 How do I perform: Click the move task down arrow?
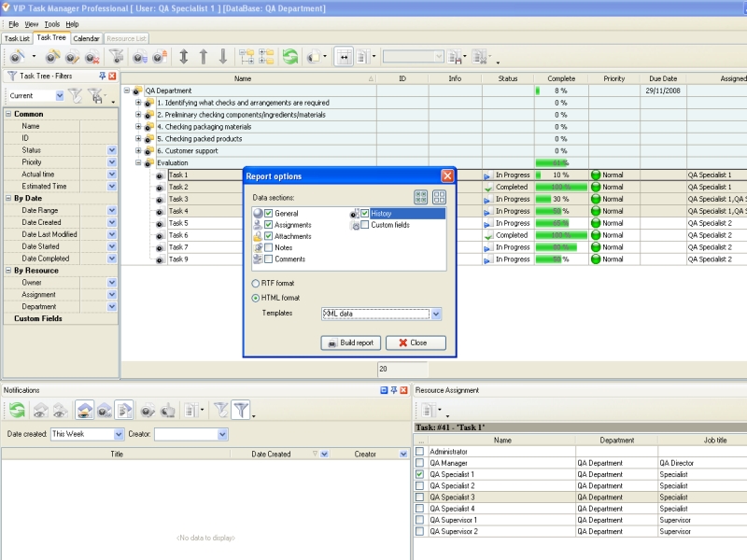point(223,57)
